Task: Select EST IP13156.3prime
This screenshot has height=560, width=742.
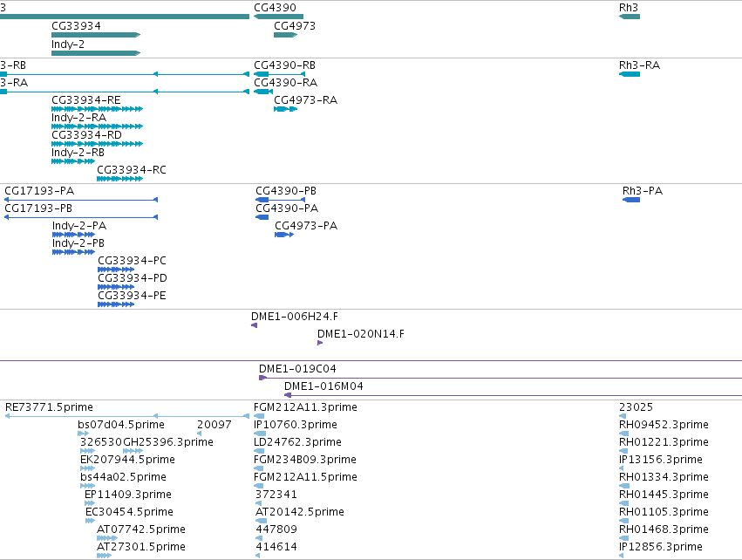Action: coord(622,468)
